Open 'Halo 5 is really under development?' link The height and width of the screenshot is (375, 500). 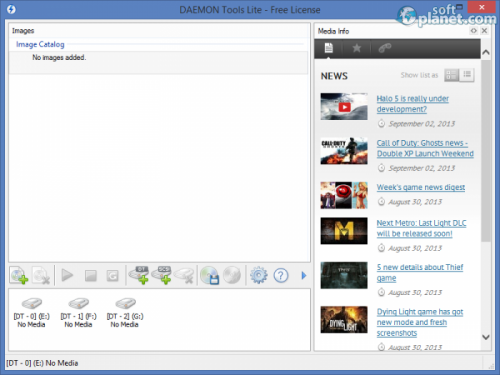(x=413, y=104)
